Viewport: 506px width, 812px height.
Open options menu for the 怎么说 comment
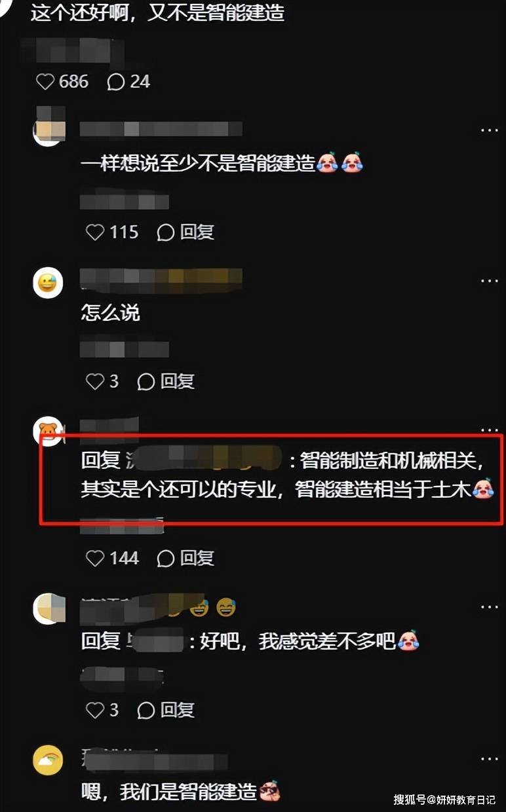[x=489, y=281]
